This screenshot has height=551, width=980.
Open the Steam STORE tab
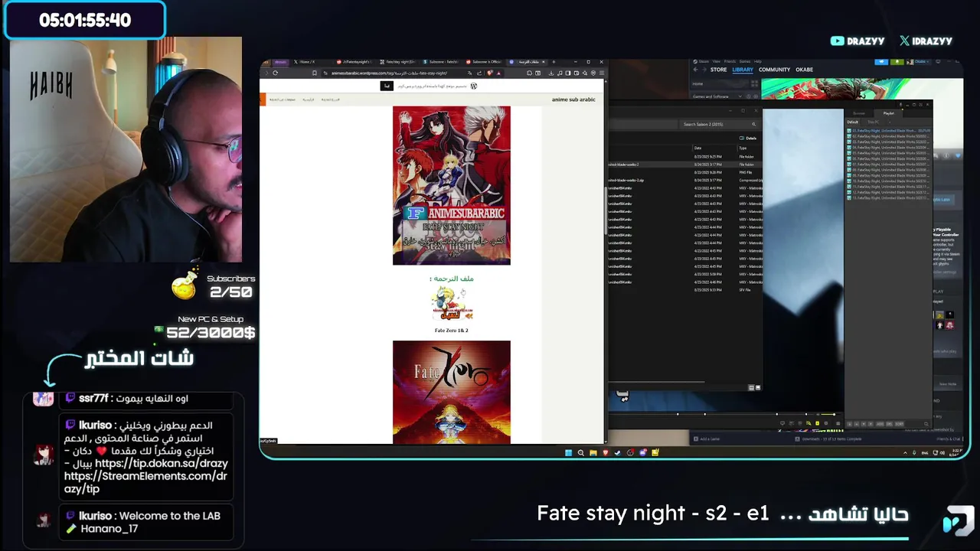[718, 70]
